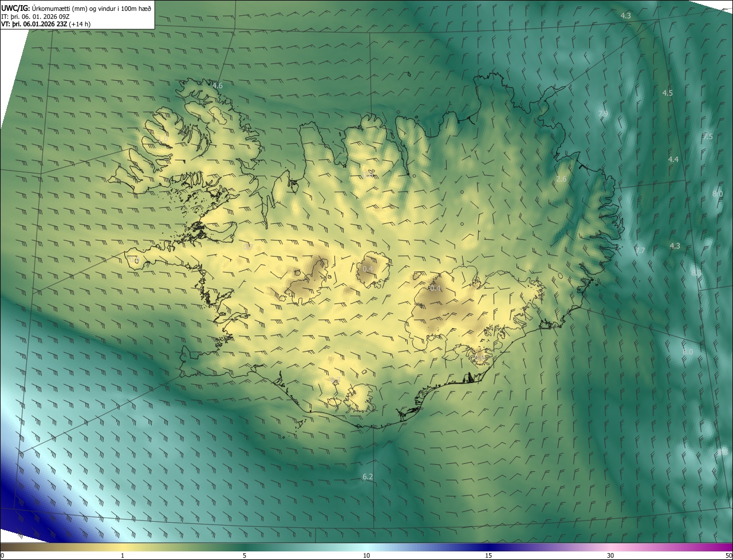This screenshot has width=733, height=560.
Task: Click the 50 tick on the color scale
Action: 728,555
